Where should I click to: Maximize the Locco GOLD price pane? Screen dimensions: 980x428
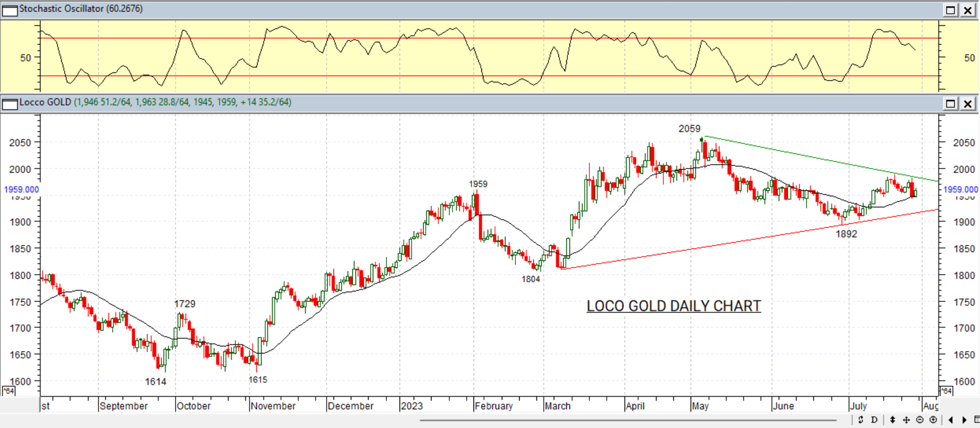coord(951,103)
